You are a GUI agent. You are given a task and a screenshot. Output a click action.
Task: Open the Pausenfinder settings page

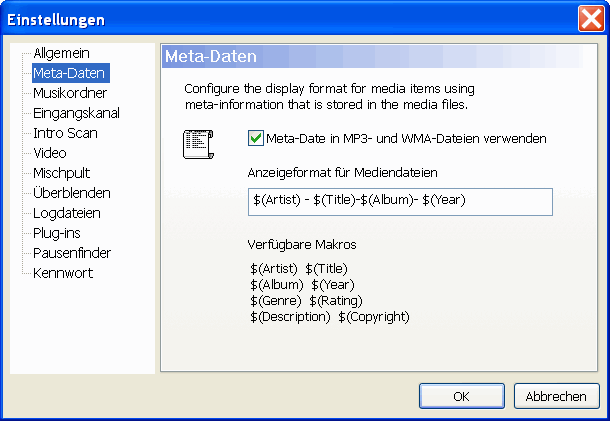coord(72,253)
